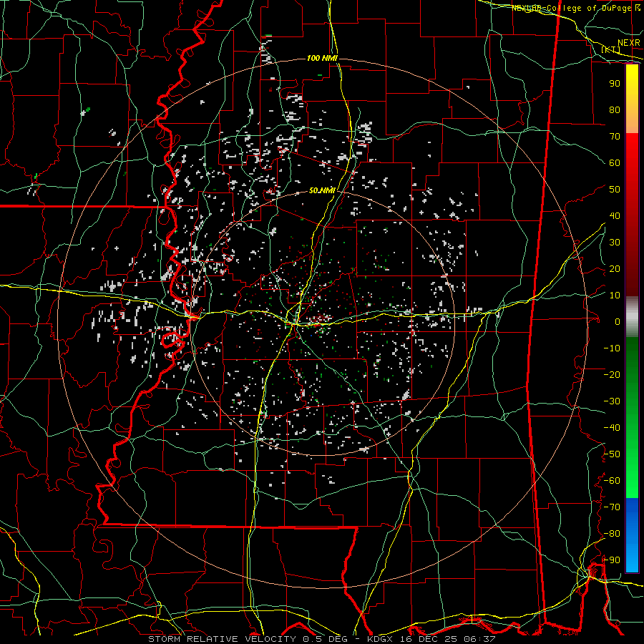Screen dimensions: 644x644
Task: Click the gray zero-velocity band of the color bar
Action: click(x=632, y=316)
